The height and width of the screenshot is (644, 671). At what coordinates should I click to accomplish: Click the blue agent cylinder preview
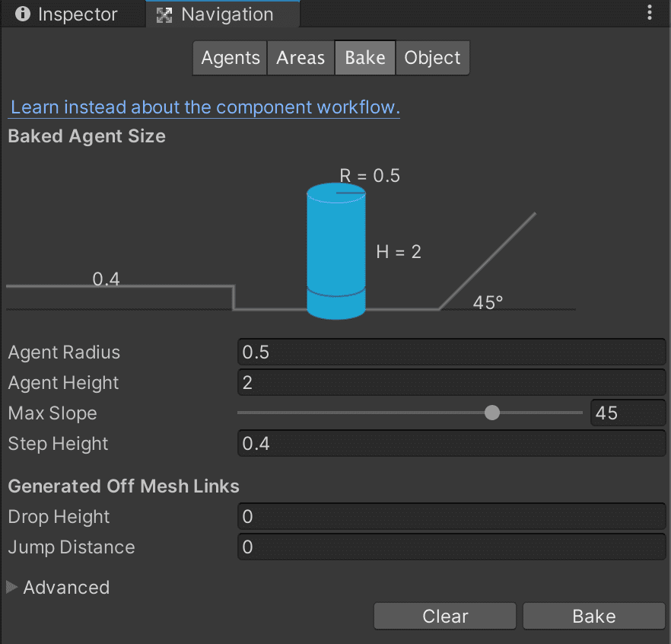coord(336,251)
